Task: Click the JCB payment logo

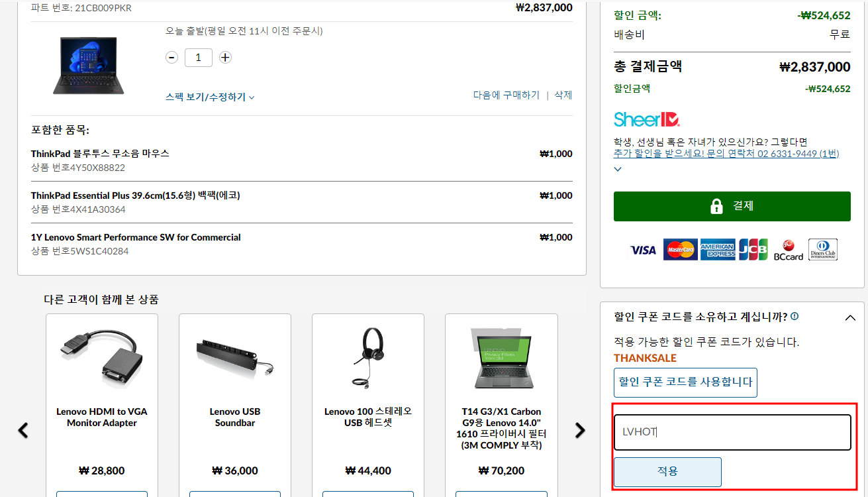Action: click(x=753, y=249)
